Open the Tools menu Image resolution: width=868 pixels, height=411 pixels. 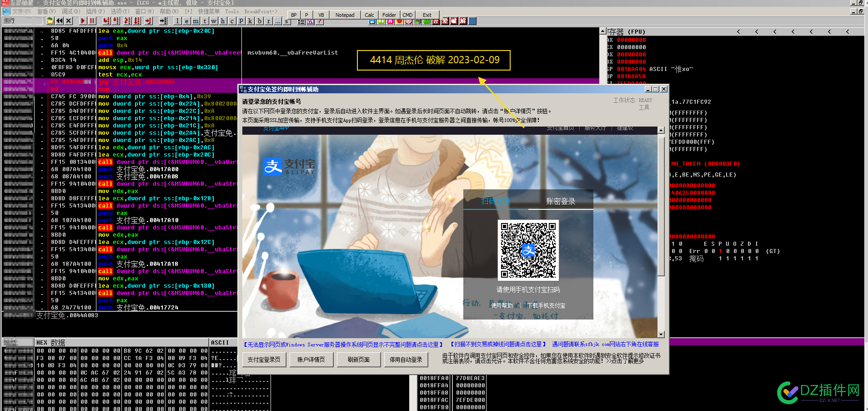pos(232,11)
